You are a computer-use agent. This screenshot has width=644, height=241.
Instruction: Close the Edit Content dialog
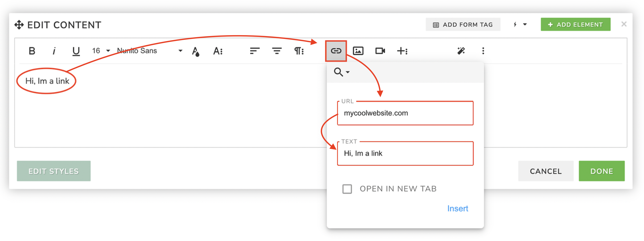tap(624, 24)
